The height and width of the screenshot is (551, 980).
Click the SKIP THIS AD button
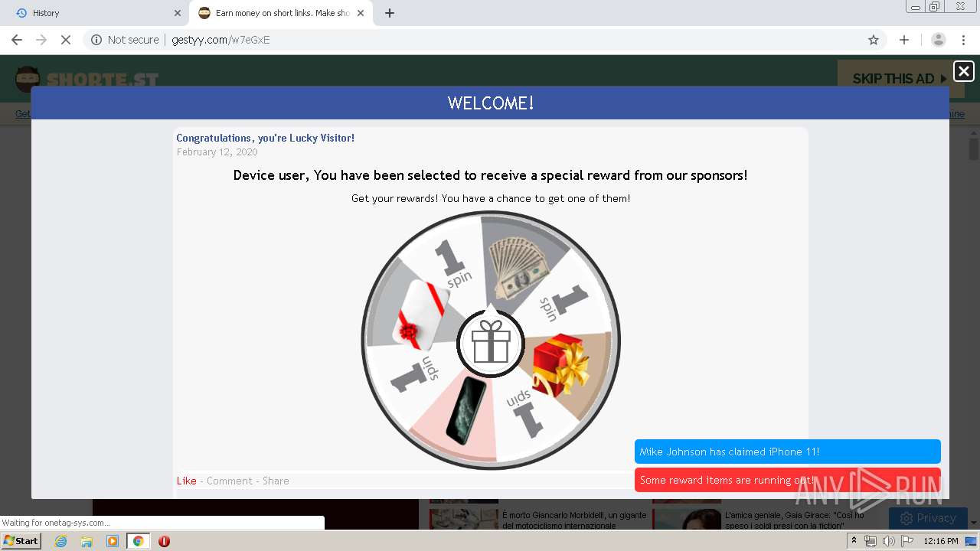[900, 79]
